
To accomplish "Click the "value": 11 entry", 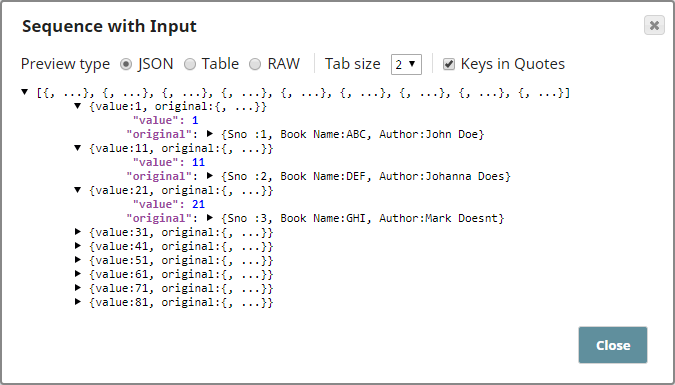I will pos(169,162).
